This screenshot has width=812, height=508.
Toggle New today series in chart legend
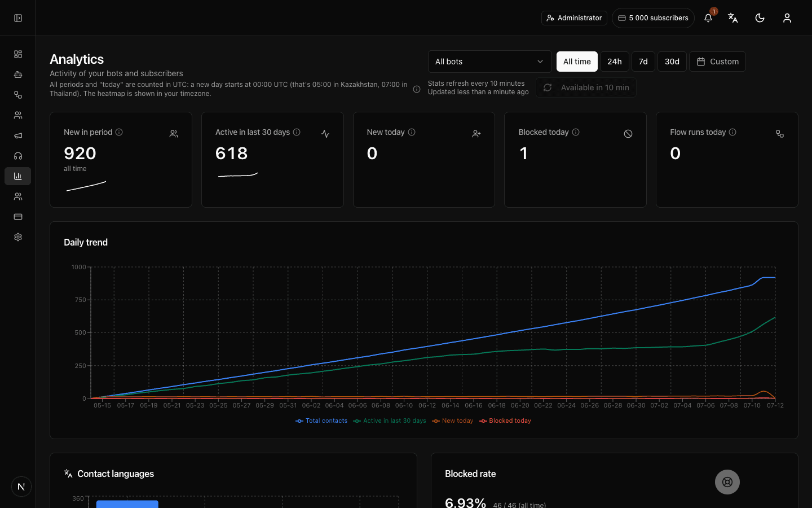tap(453, 421)
